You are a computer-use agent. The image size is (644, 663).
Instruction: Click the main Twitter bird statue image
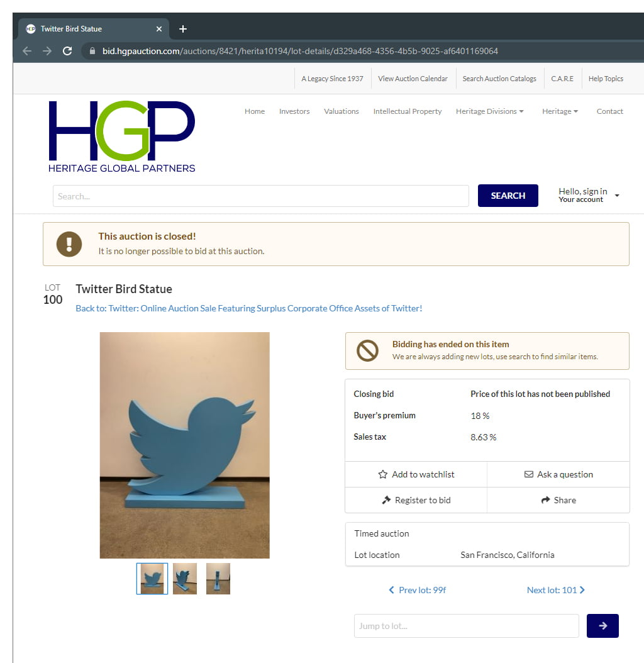[185, 445]
